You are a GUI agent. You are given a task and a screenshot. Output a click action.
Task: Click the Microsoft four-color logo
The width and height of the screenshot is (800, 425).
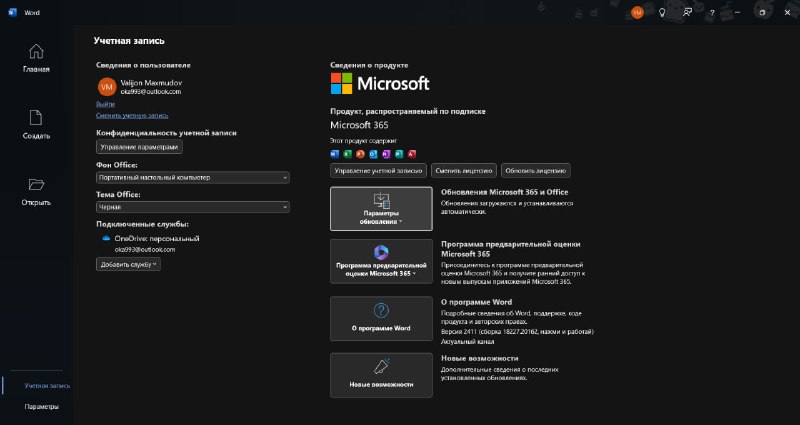pos(341,83)
